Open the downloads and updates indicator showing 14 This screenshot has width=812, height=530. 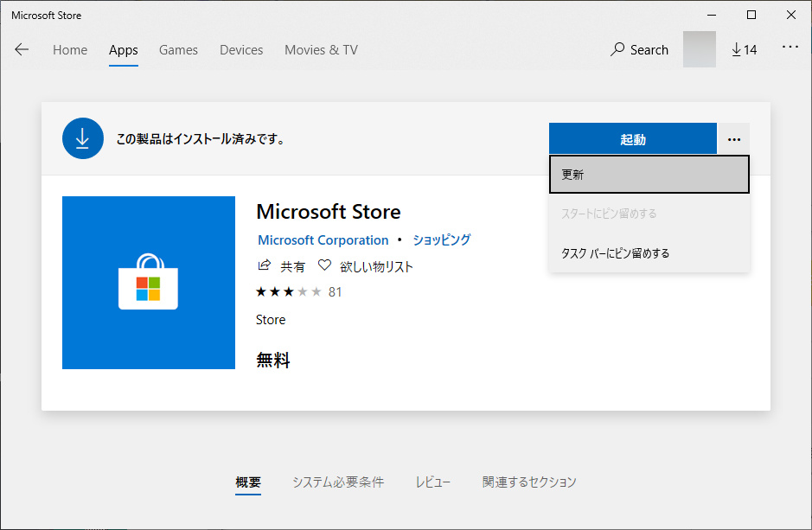pos(745,49)
